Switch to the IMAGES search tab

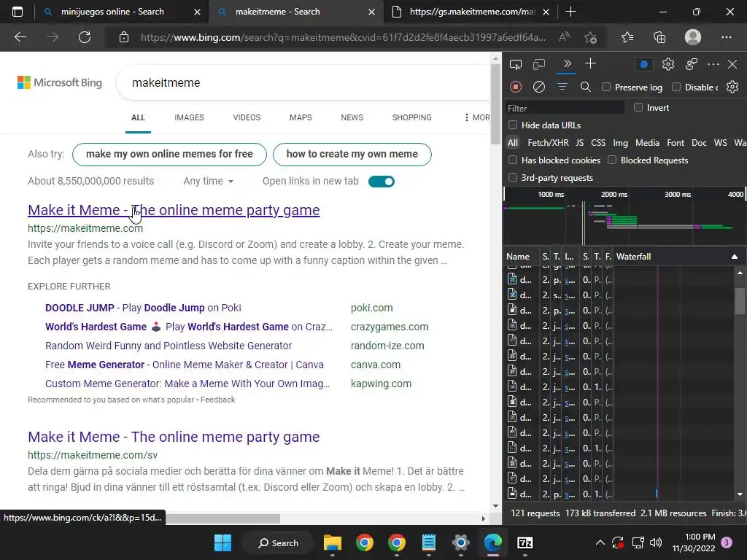189,117
